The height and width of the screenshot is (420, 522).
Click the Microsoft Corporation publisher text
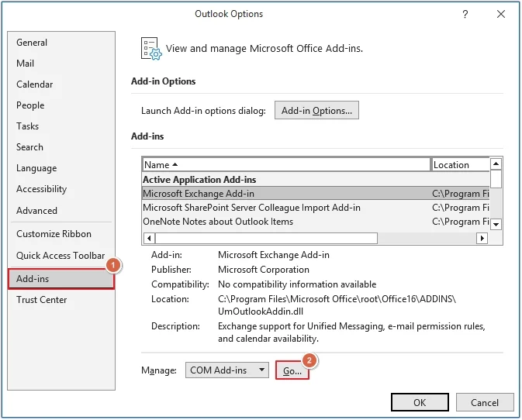(x=264, y=270)
